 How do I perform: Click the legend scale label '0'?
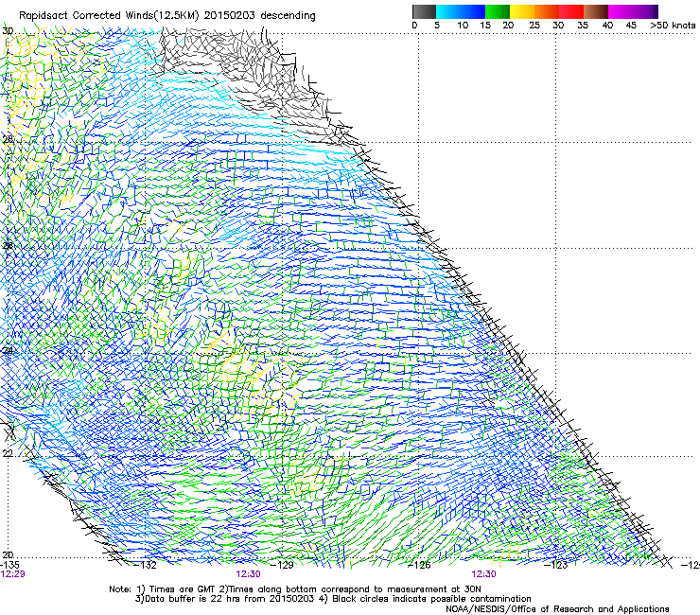coord(414,26)
